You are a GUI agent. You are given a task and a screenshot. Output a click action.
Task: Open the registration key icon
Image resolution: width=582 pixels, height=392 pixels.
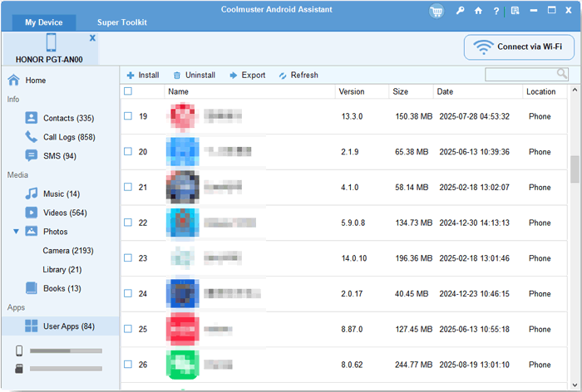click(x=461, y=11)
